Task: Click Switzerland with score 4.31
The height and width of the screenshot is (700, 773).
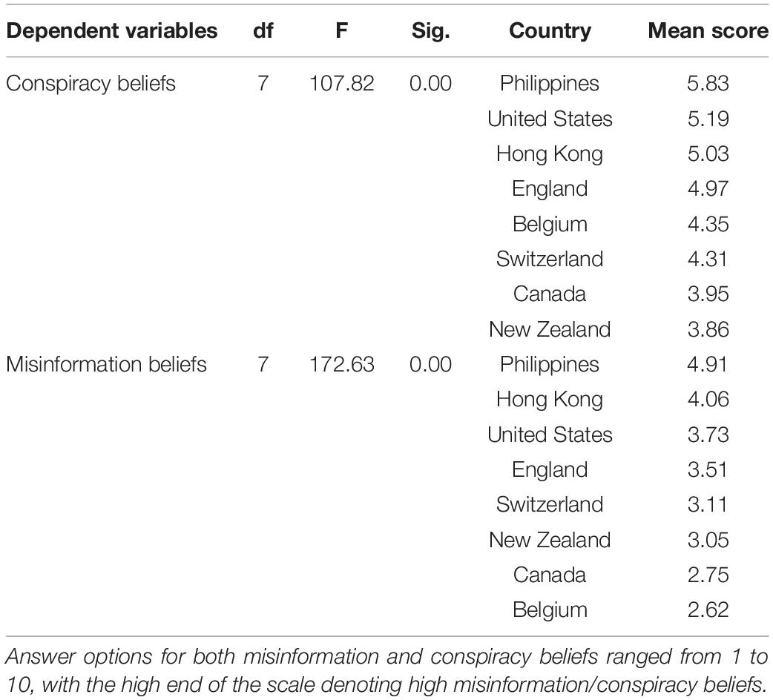Action: pos(550,259)
